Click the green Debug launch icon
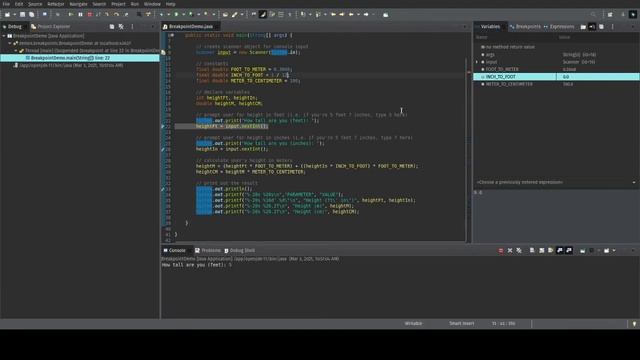Image resolution: width=640 pixels, height=360 pixels. [161, 14]
